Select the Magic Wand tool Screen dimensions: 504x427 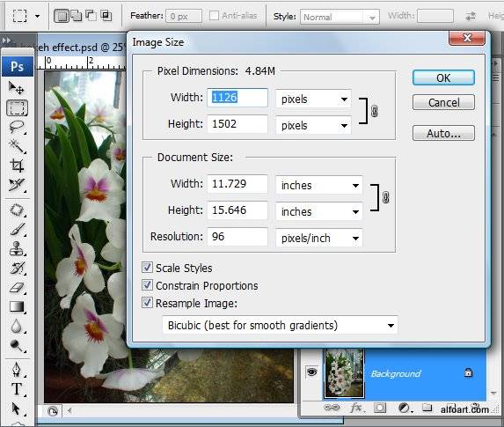tap(16, 146)
